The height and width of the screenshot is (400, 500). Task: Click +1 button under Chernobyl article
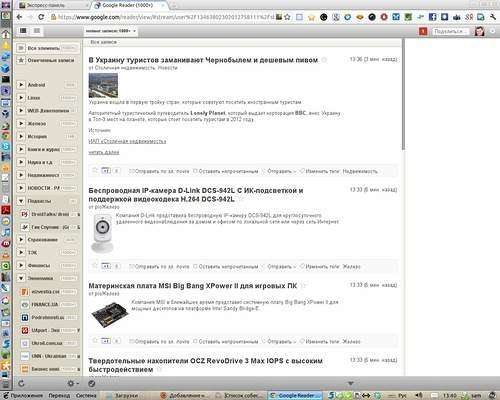coord(106,171)
